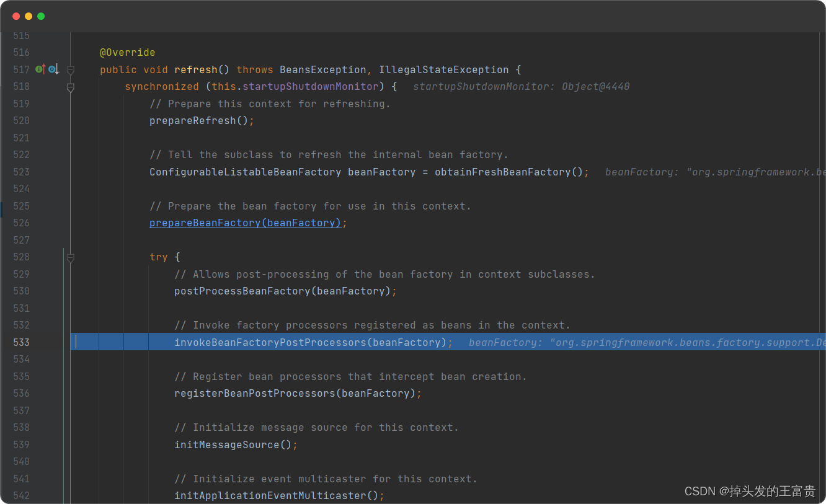Click BeansException in throws clause
Screen dimensions: 826x504
[323, 70]
